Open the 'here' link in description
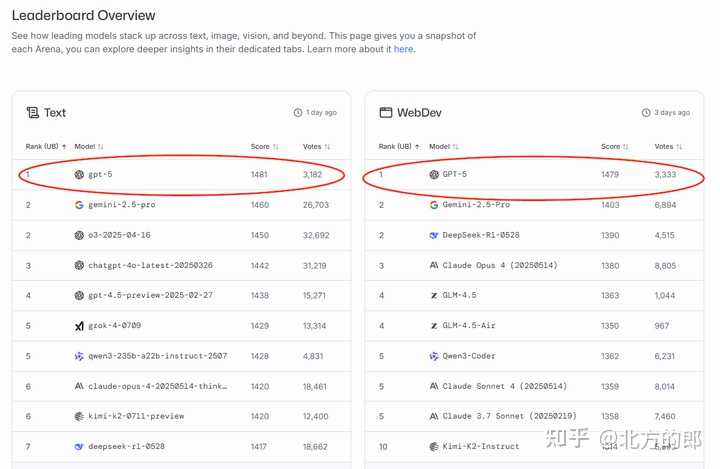The width and height of the screenshot is (720, 469). coord(403,49)
